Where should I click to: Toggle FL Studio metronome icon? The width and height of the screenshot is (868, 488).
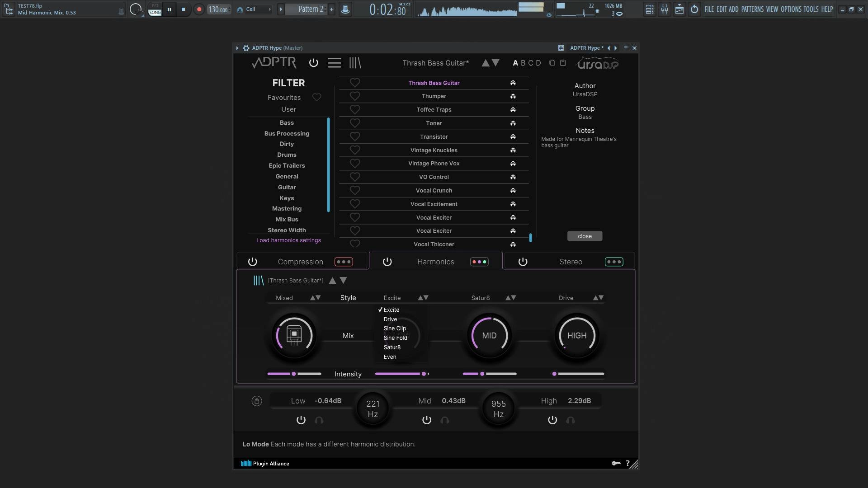click(x=345, y=9)
